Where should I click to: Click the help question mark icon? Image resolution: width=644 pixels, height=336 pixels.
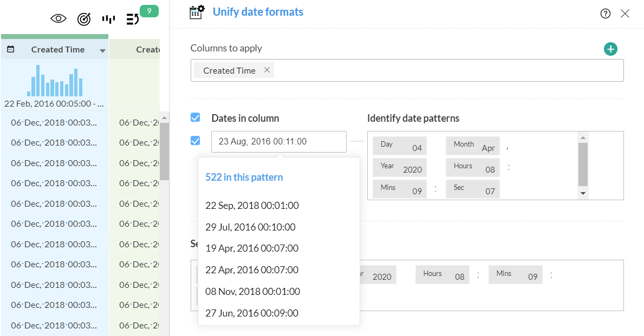(x=606, y=14)
